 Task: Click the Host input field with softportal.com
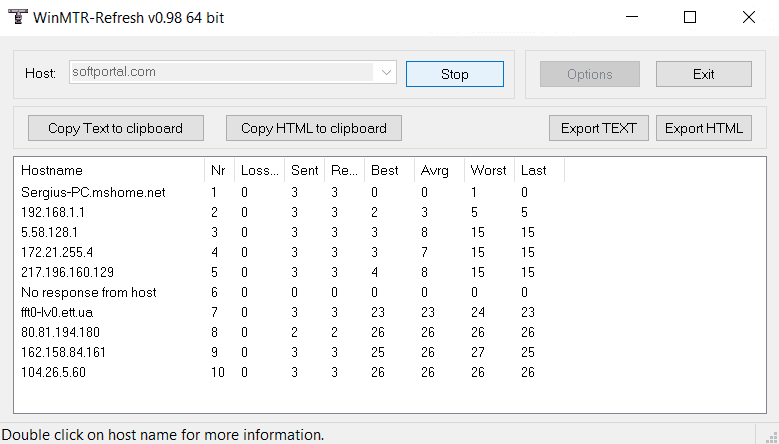click(x=222, y=73)
